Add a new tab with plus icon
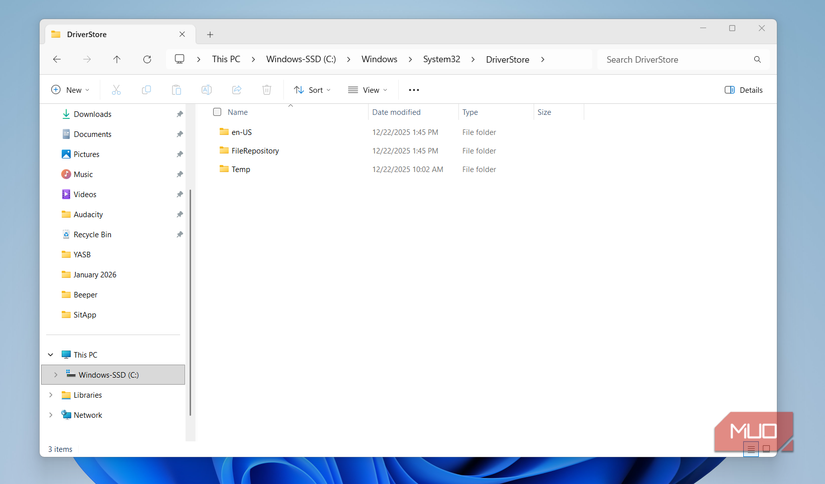 (210, 34)
